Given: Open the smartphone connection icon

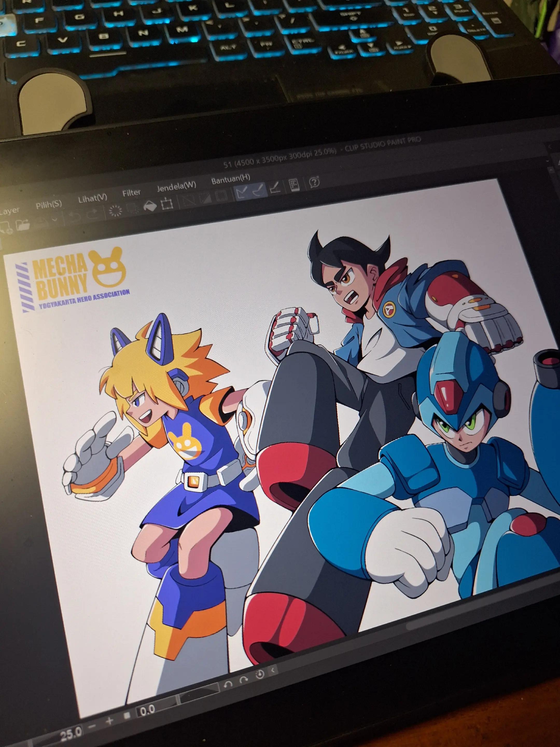Looking at the screenshot, I should (x=294, y=185).
